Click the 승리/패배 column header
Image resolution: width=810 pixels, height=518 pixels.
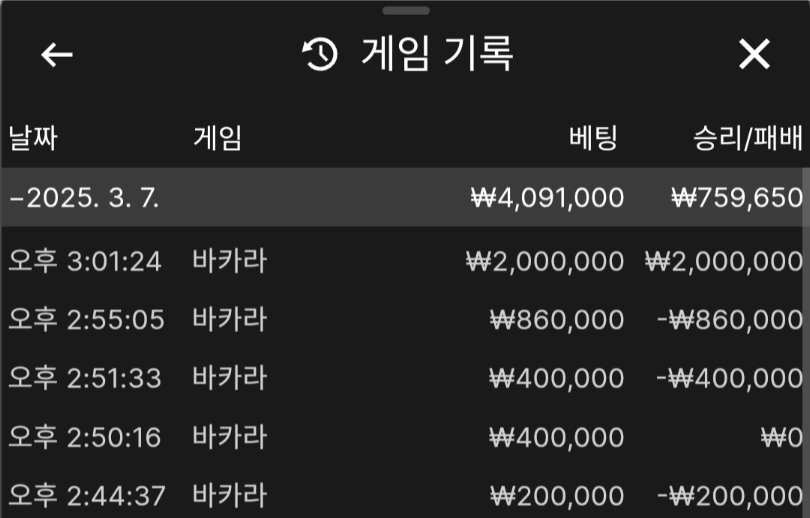coord(748,138)
